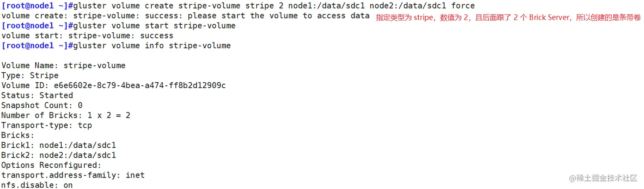Click the gluster volume create command line
Image resolution: width=644 pixels, height=189 pixels.
[238, 6]
